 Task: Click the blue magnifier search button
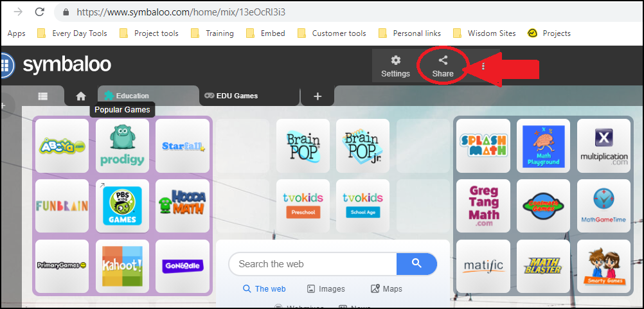click(x=416, y=264)
